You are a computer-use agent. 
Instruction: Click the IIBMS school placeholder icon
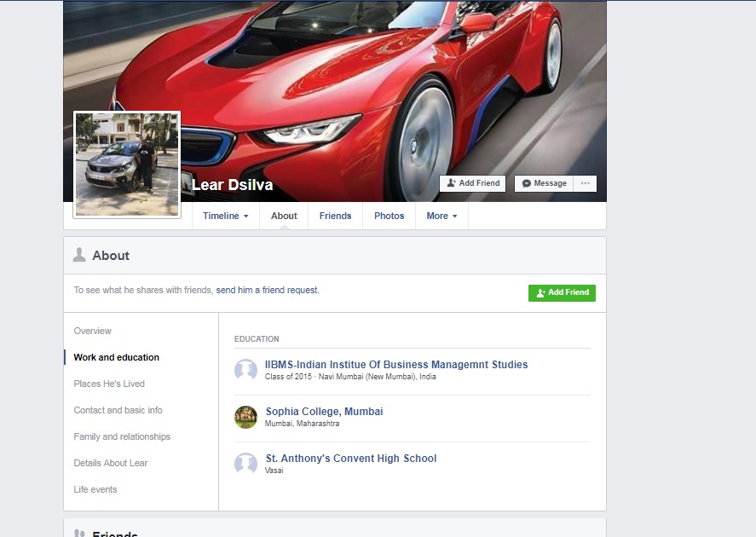(x=245, y=370)
